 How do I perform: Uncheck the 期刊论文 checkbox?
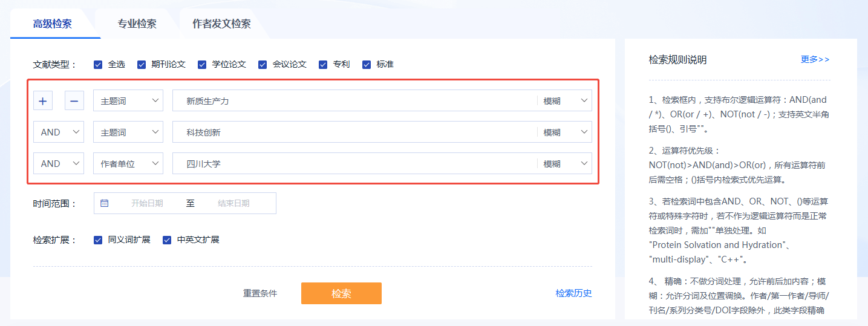pyautogui.click(x=142, y=64)
